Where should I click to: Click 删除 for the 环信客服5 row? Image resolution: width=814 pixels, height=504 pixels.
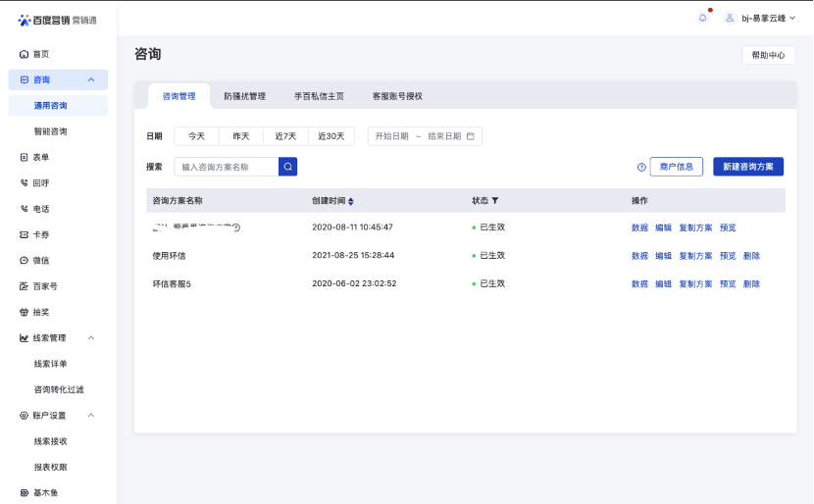pyautogui.click(x=751, y=283)
